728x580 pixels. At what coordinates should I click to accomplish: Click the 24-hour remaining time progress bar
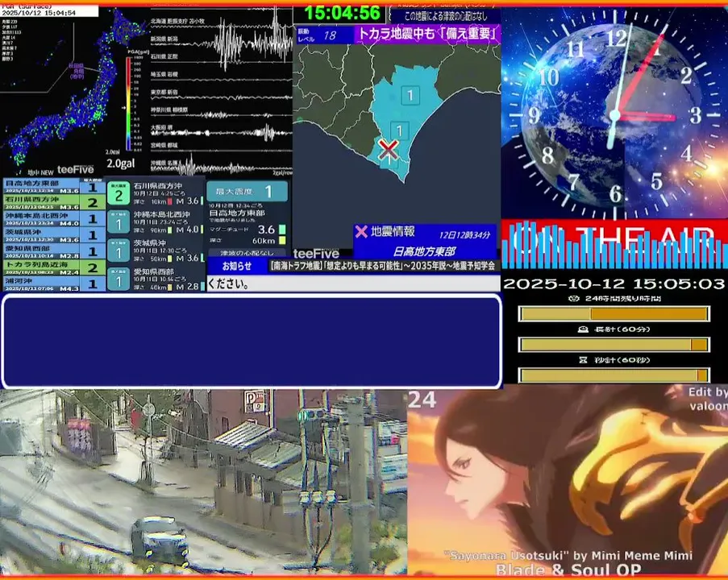tap(614, 314)
